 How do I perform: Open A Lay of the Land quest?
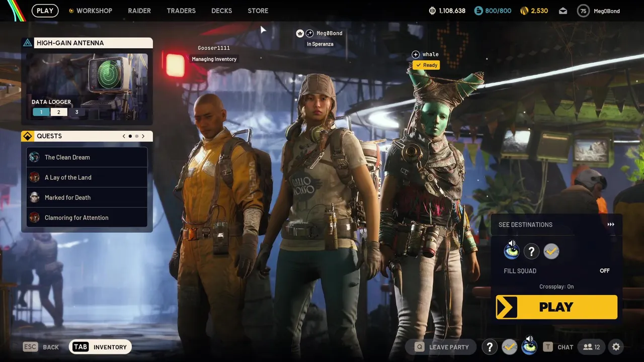[87, 177]
